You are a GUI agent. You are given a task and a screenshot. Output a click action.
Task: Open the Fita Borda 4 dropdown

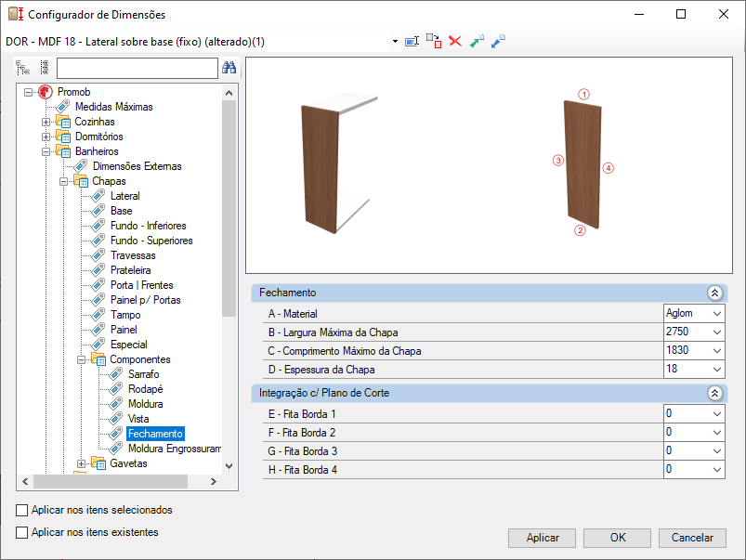tap(717, 470)
